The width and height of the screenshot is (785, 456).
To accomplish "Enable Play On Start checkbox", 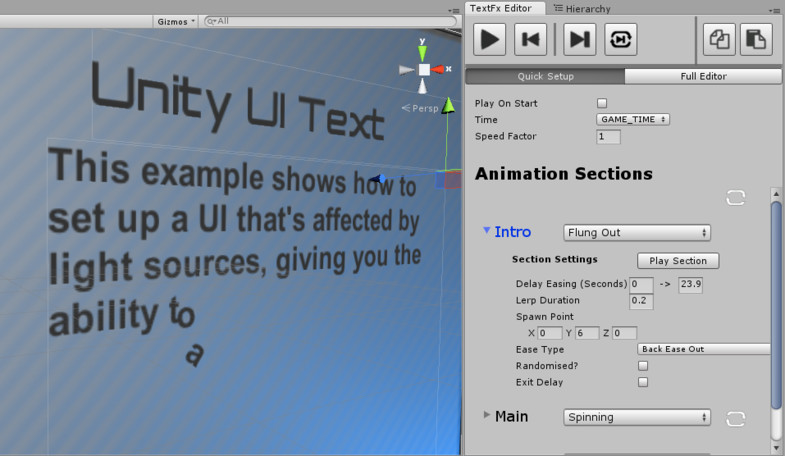I will (602, 103).
